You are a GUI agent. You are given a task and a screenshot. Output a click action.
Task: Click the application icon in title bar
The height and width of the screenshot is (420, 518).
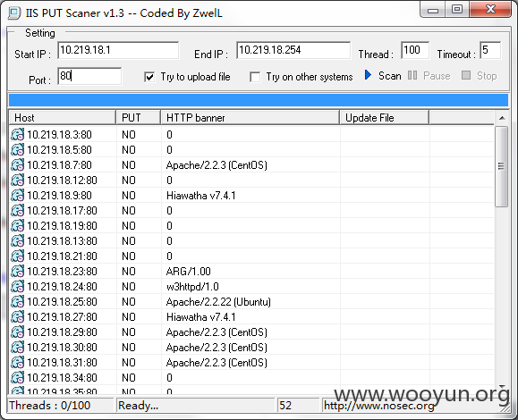[14, 13]
